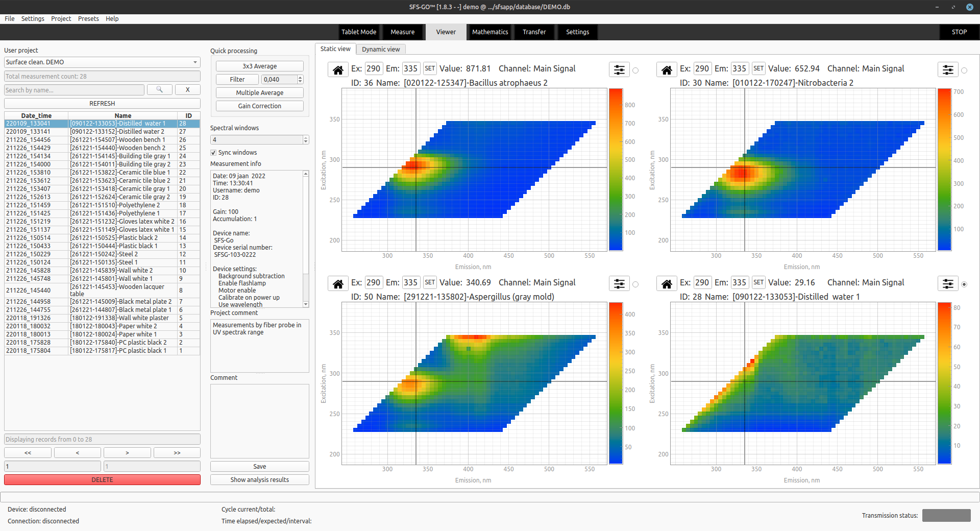Select radio button next to Aspergillus plot settings

[x=635, y=284]
